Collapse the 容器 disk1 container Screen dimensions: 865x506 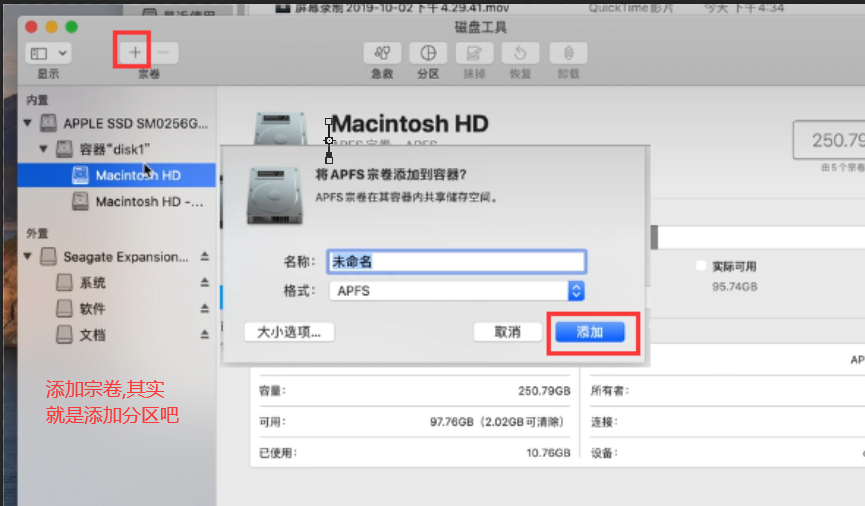(43, 148)
